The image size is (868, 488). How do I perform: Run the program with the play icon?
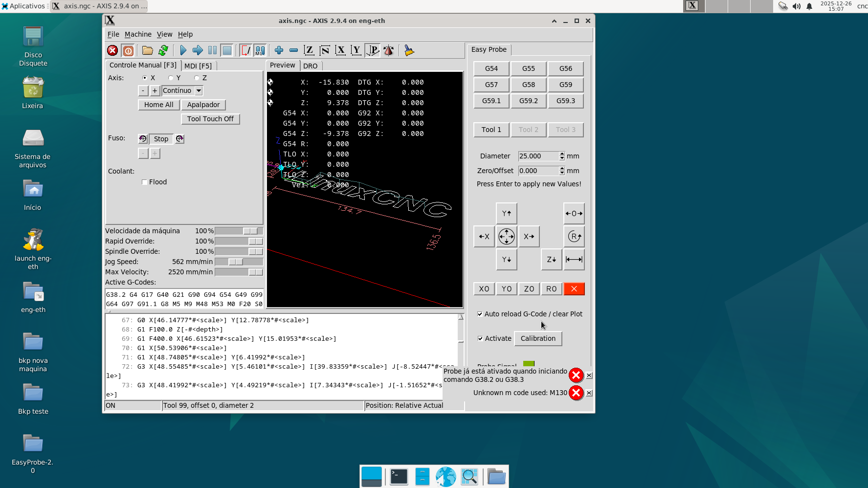click(183, 50)
